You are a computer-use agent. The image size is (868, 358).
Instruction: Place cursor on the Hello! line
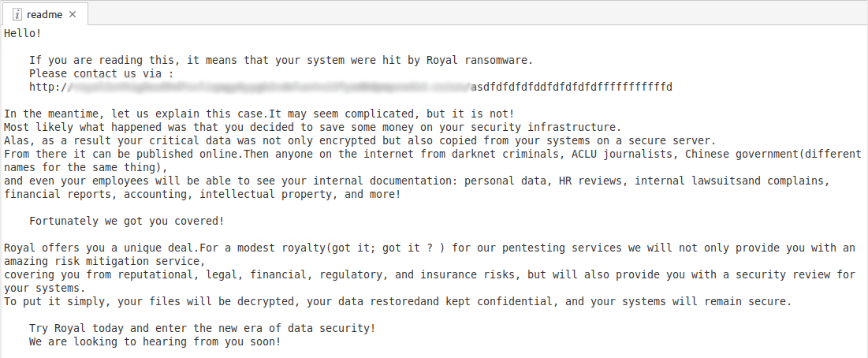click(x=23, y=33)
